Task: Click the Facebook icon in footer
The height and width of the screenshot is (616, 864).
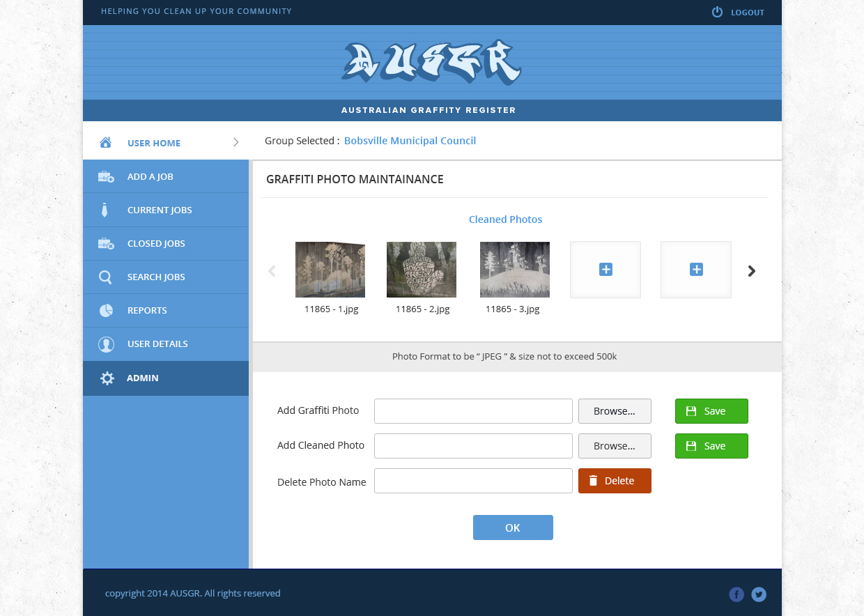Action: 736,594
